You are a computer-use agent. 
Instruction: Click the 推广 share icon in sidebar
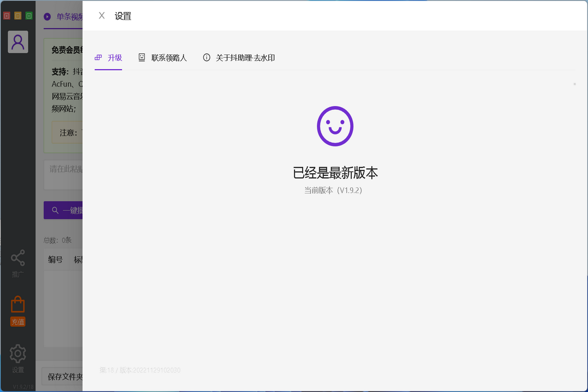coord(17,258)
